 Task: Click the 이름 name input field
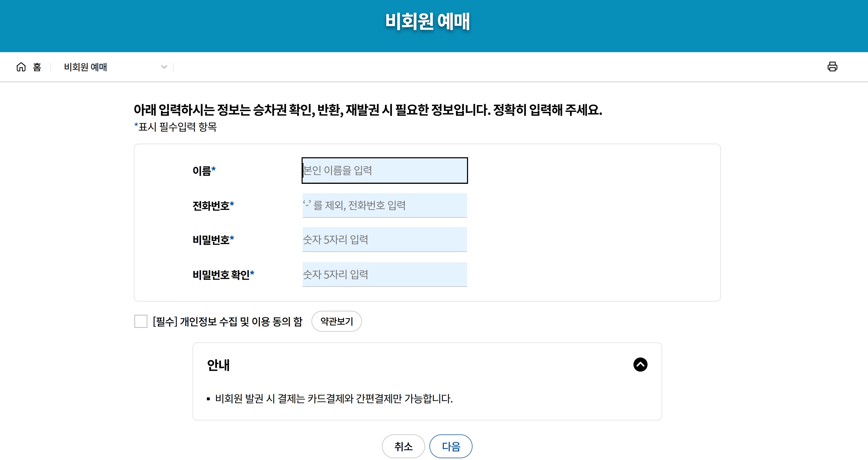point(385,171)
